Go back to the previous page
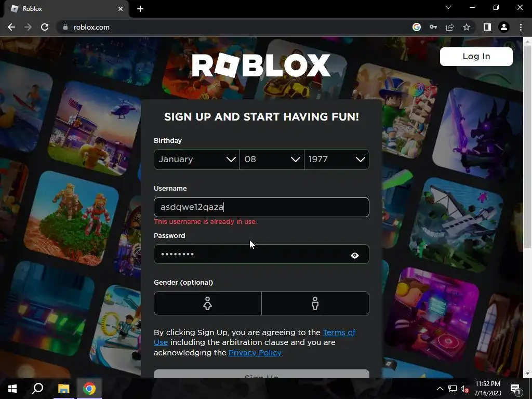Viewport: 532px width, 399px height. click(x=11, y=27)
